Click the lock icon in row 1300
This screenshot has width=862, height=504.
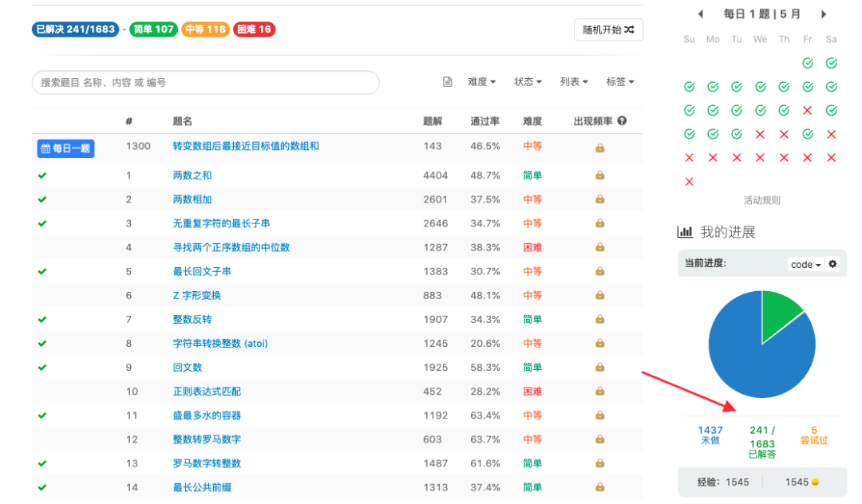tap(599, 148)
